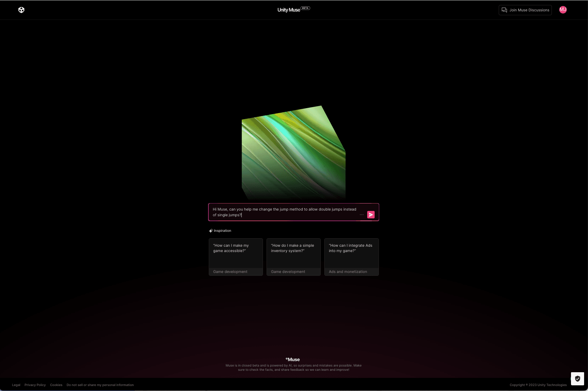Open the Cookies footer link
This screenshot has height=391, width=588.
point(56,385)
